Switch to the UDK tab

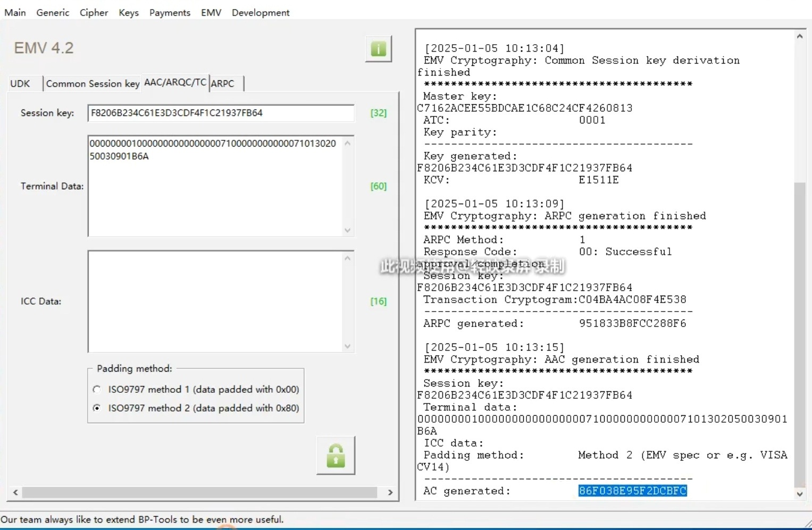point(20,83)
